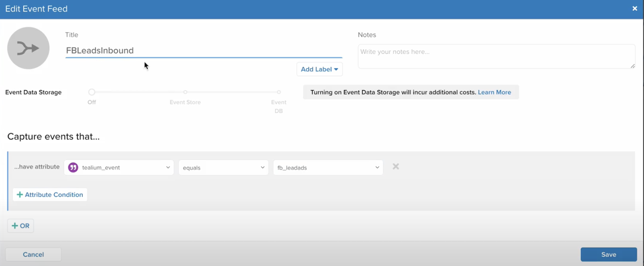Save the event feed
Viewport: 644px width, 266px height.
pos(608,254)
